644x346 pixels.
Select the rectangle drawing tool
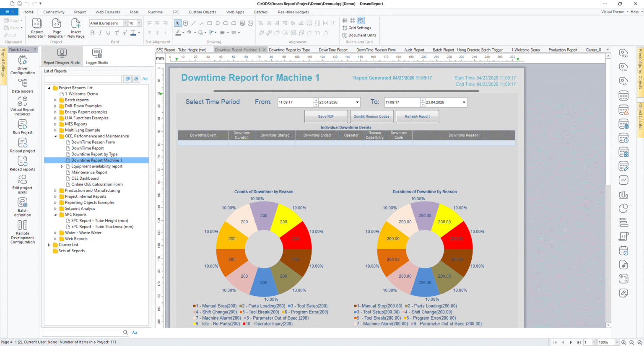210,23
